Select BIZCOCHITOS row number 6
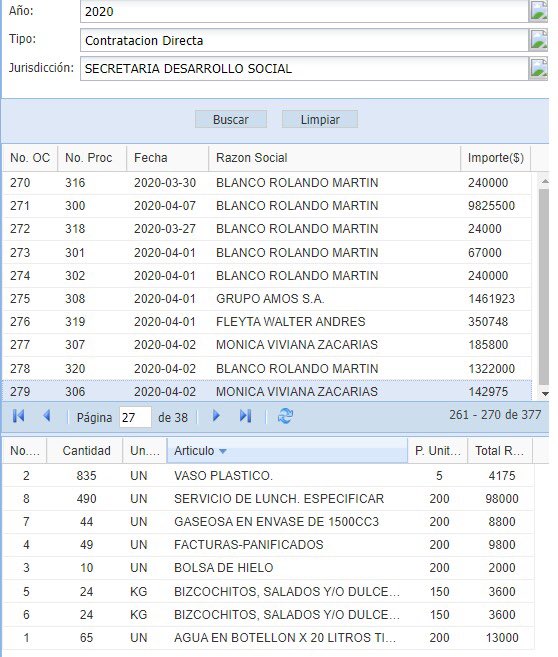This screenshot has height=657, width=558. click(x=269, y=615)
